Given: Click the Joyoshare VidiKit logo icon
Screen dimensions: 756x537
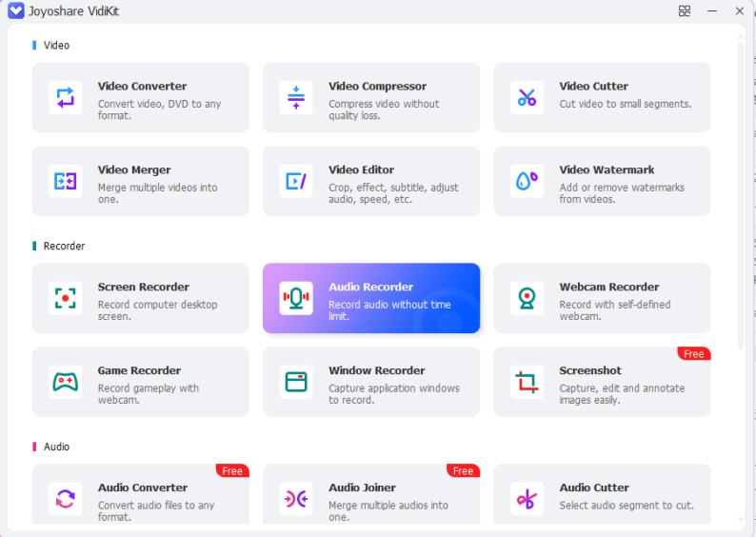Looking at the screenshot, I should click(x=16, y=10).
